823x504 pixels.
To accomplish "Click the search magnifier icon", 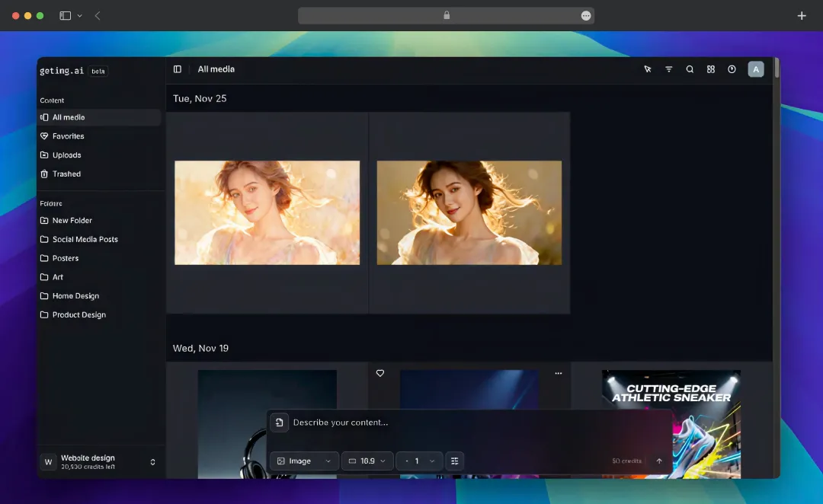I will click(690, 69).
